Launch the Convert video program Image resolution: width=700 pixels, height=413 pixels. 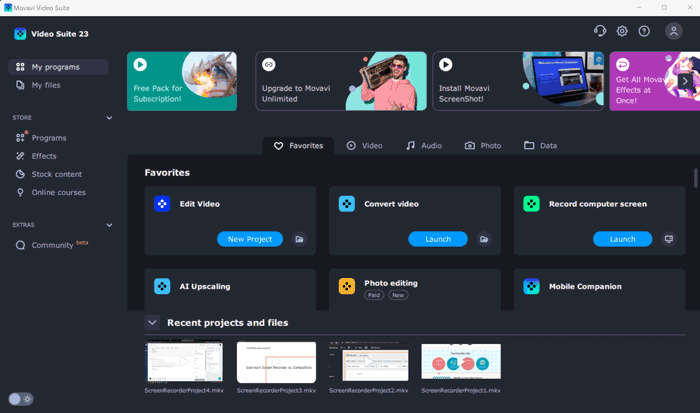coord(438,239)
